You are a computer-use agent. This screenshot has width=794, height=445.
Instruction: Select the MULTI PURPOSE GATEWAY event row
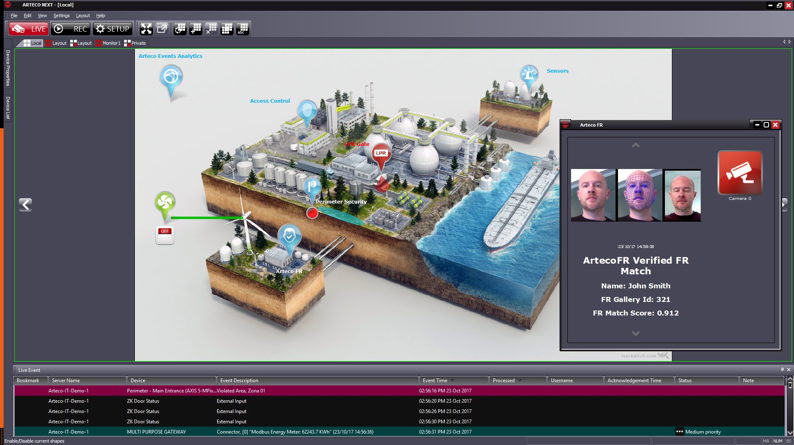click(x=400, y=432)
